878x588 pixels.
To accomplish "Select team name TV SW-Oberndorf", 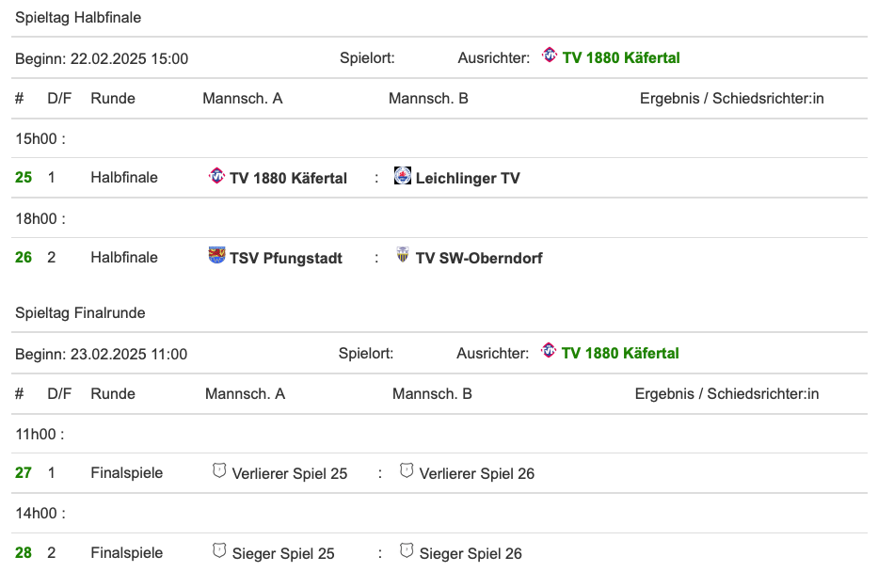I will (479, 259).
